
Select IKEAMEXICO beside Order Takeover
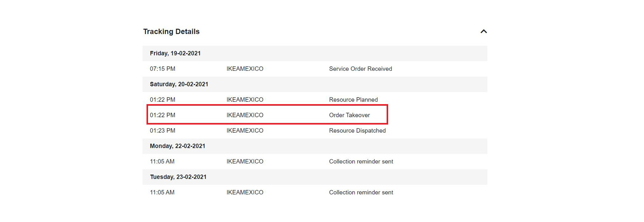pos(245,115)
